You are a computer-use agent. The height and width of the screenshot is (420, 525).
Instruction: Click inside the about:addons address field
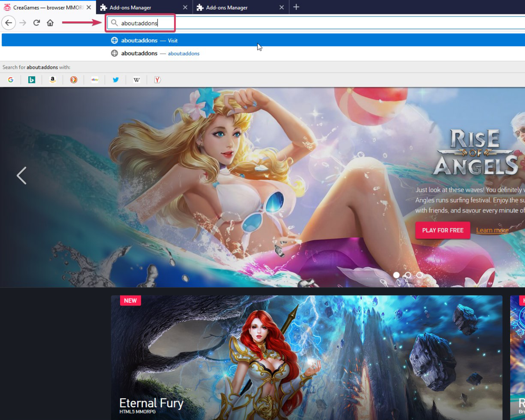[x=287, y=23]
